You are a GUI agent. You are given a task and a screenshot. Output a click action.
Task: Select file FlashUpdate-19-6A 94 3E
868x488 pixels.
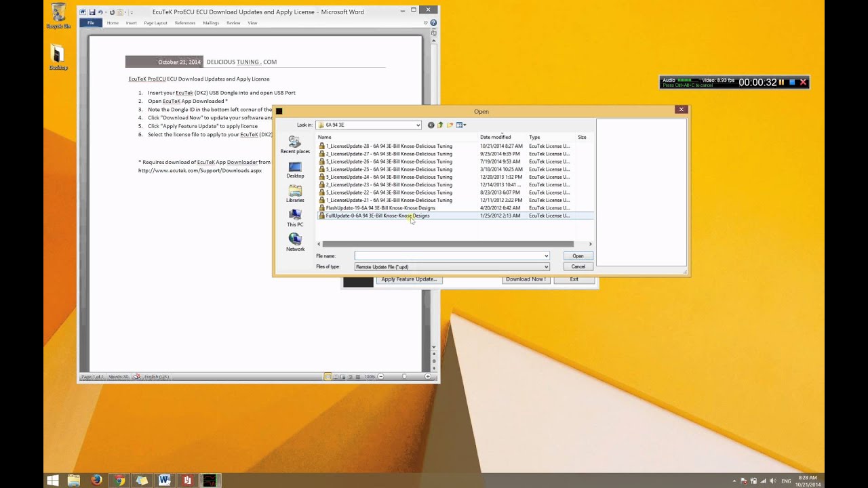pos(380,208)
